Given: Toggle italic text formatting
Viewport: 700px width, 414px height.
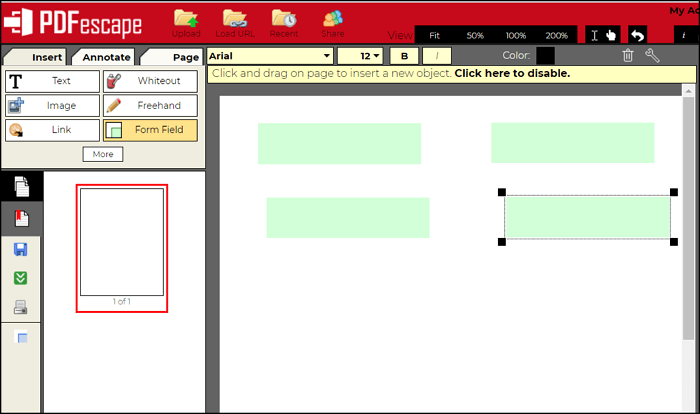Looking at the screenshot, I should tap(437, 56).
